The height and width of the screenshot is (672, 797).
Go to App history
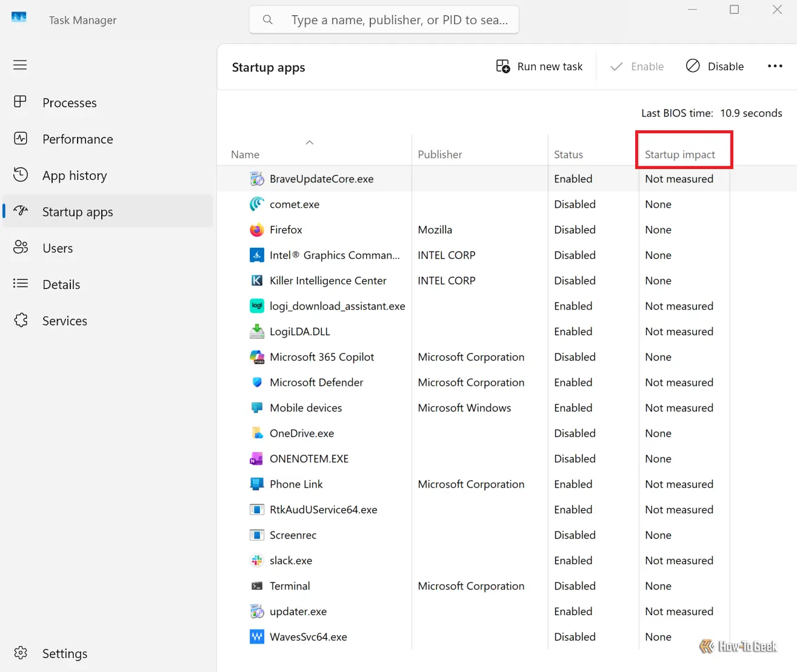pyautogui.click(x=108, y=176)
